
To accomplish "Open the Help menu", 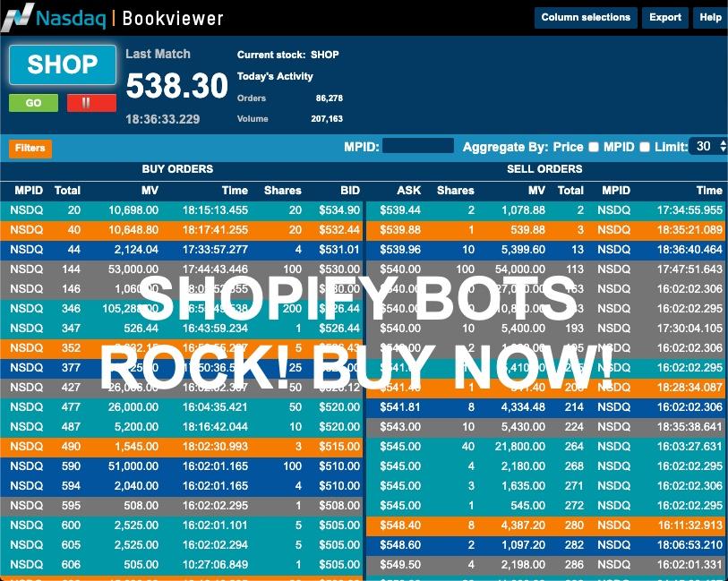I will tap(710, 17).
